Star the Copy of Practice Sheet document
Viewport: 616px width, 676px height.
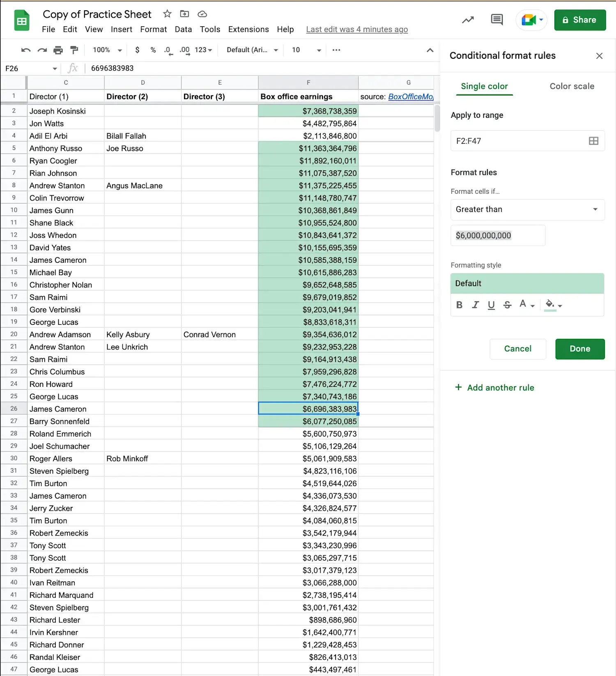[167, 14]
